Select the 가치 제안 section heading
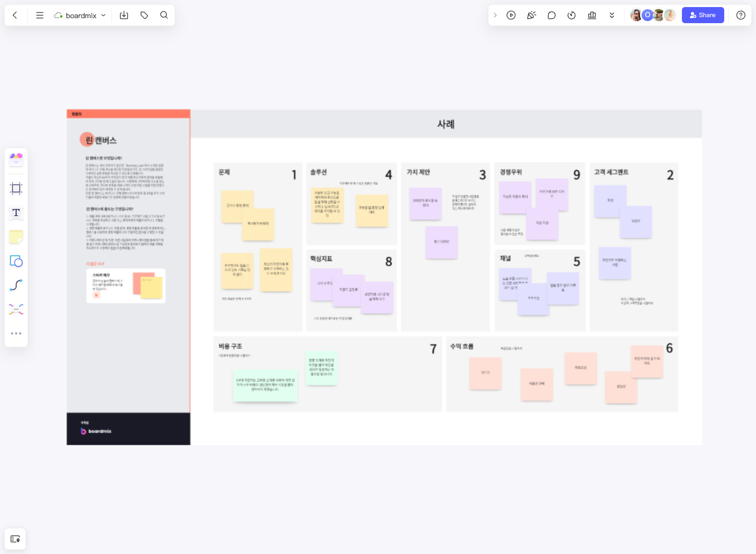Viewport: 756px width, 554px height. (x=418, y=172)
